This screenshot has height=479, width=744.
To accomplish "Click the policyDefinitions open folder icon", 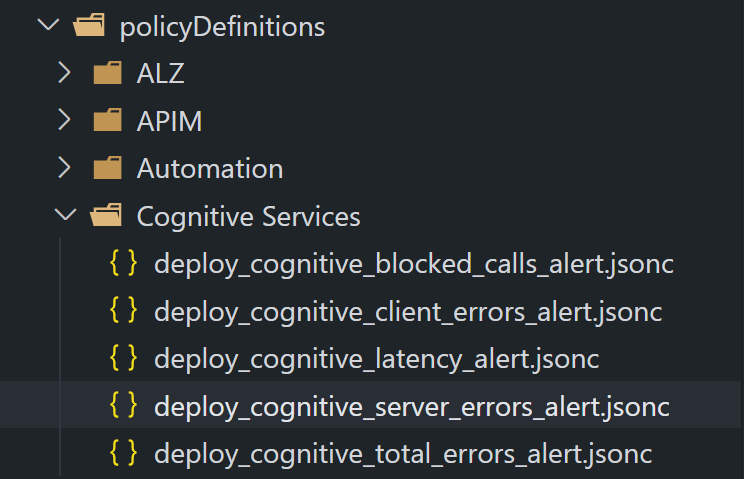I will coord(89,25).
